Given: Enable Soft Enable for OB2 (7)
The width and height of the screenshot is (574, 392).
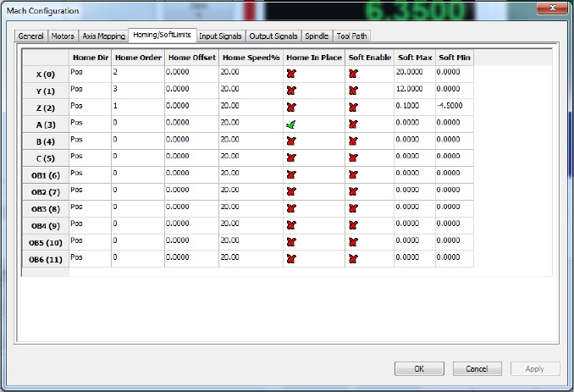Looking at the screenshot, I should pyautogui.click(x=353, y=192).
